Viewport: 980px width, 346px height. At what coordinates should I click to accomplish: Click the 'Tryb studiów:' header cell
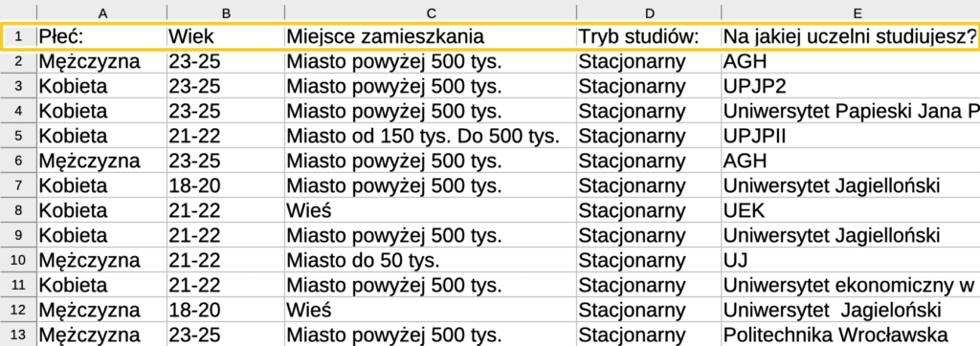click(x=649, y=37)
